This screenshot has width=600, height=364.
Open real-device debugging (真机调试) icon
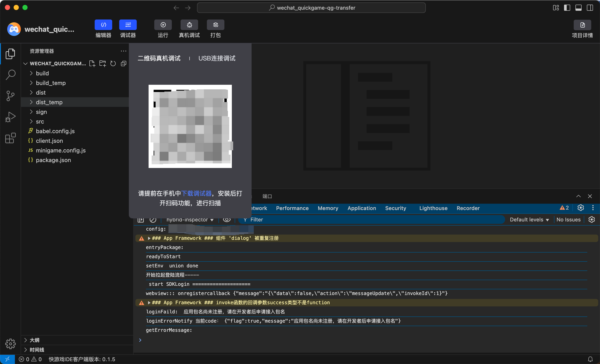click(x=189, y=25)
